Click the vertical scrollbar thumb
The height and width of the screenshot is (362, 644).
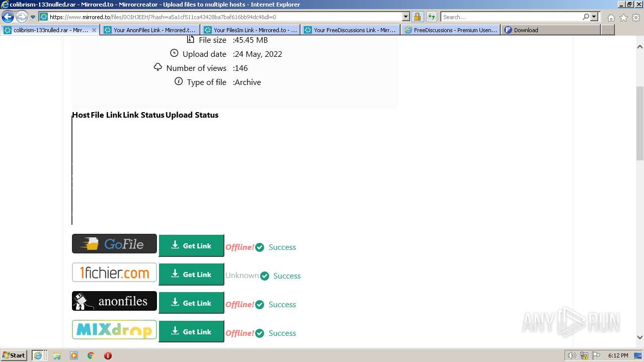pos(640,123)
